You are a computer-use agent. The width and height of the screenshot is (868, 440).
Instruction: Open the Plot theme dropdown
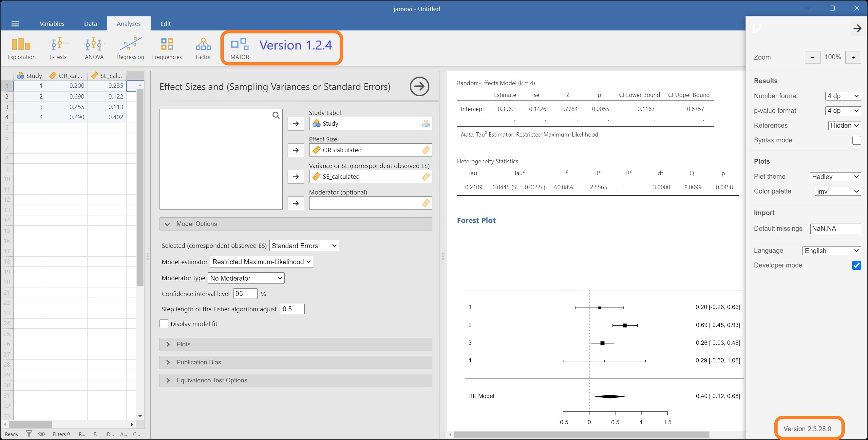pos(835,176)
